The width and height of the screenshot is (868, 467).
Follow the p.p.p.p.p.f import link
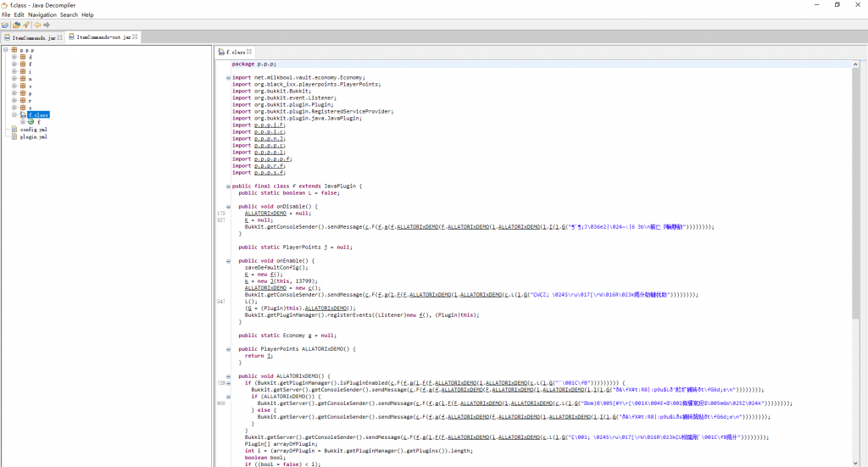click(273, 158)
